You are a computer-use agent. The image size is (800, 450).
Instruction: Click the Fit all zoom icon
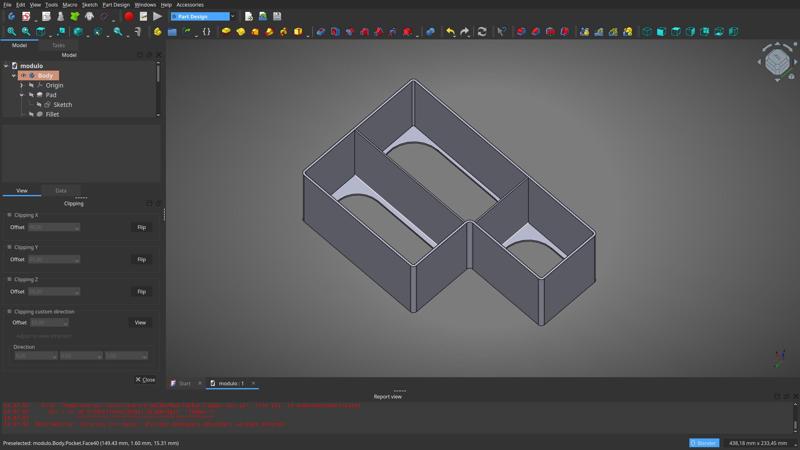point(11,32)
